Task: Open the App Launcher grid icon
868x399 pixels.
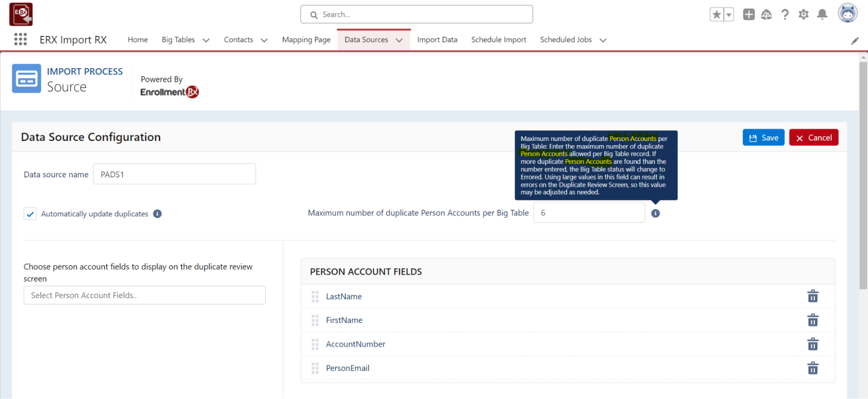Action: (20, 39)
